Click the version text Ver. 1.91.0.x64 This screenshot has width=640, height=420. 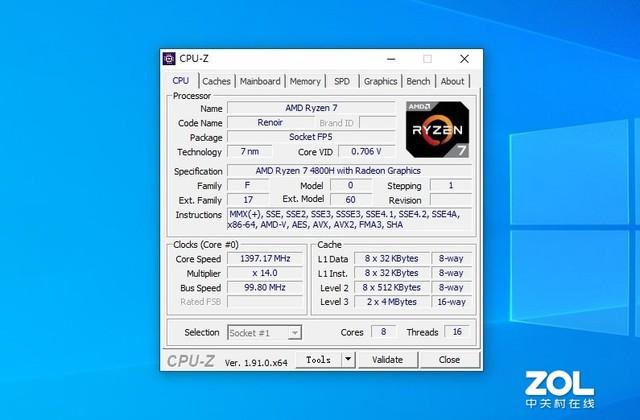pyautogui.click(x=256, y=362)
